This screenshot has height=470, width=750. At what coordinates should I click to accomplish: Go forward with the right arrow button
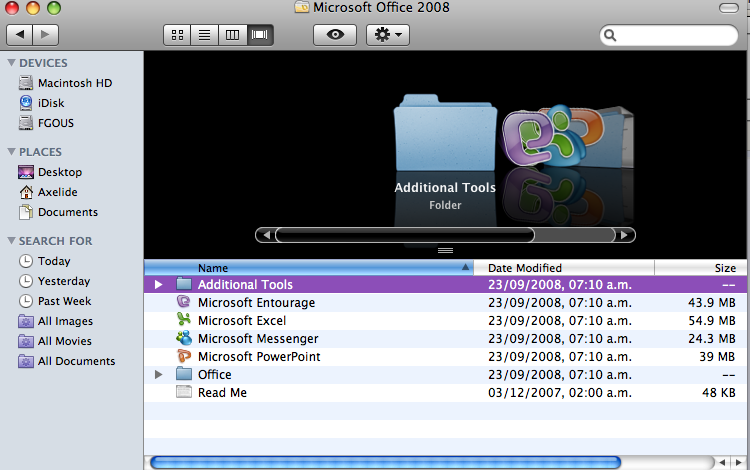(x=45, y=34)
